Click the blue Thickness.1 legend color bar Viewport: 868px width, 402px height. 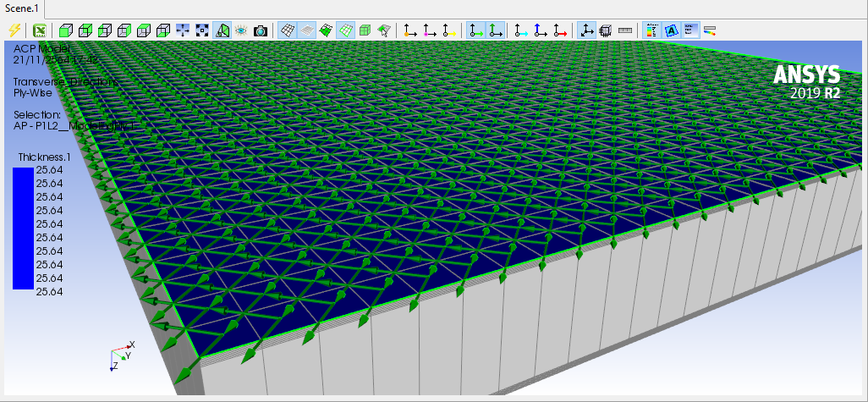coord(23,229)
